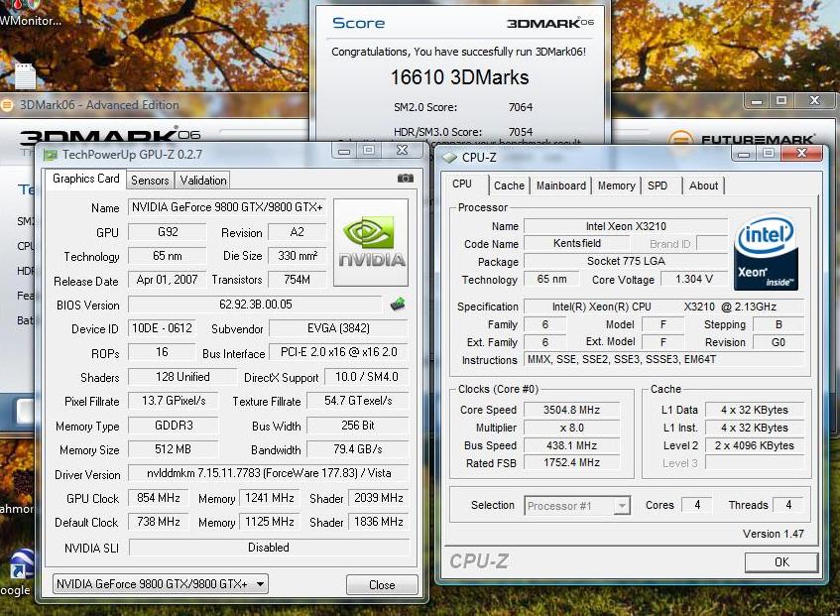This screenshot has width=840, height=616.
Task: Click the BIOS Version field 62.92.3B.00.05
Action: 256,305
